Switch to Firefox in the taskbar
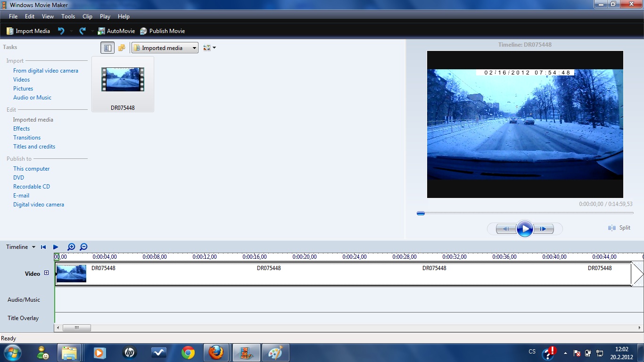 pyautogui.click(x=216, y=353)
